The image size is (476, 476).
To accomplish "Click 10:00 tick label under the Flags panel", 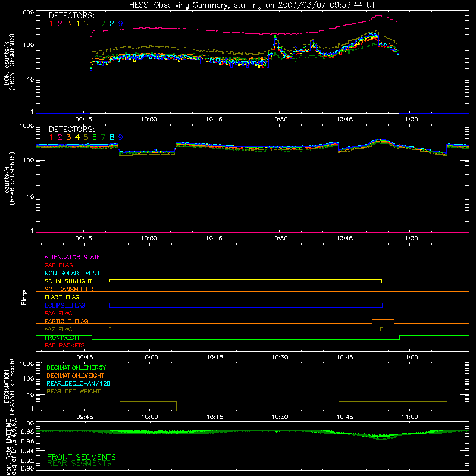I will coord(150,358).
